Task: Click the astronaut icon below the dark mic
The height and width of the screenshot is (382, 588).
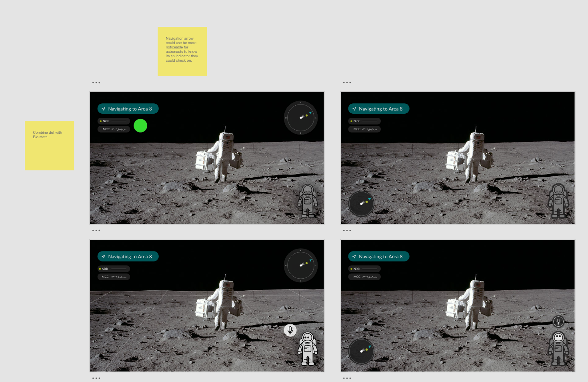Action: 558,349
